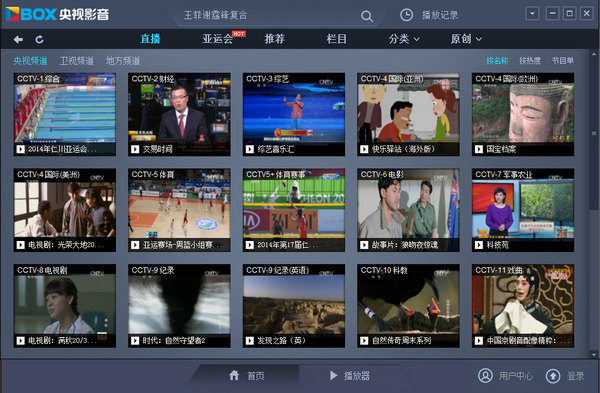Open CCTV-7军事农业 thumbnail
Image resolution: width=600 pixels, height=393 pixels.
pos(523,210)
